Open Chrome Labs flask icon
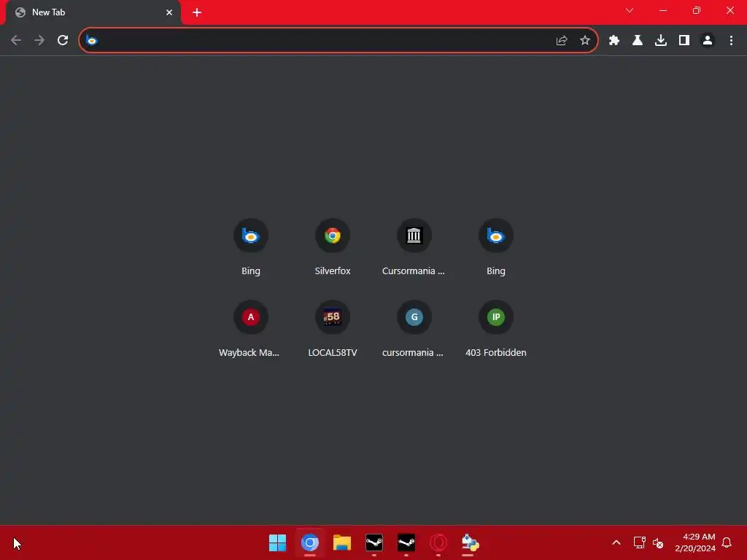 638,41
